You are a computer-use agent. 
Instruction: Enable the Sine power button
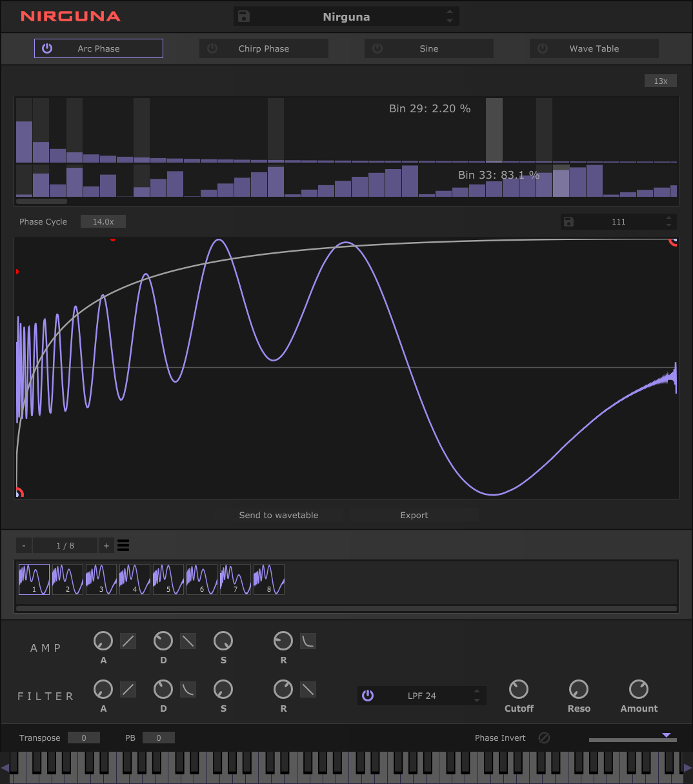click(377, 48)
